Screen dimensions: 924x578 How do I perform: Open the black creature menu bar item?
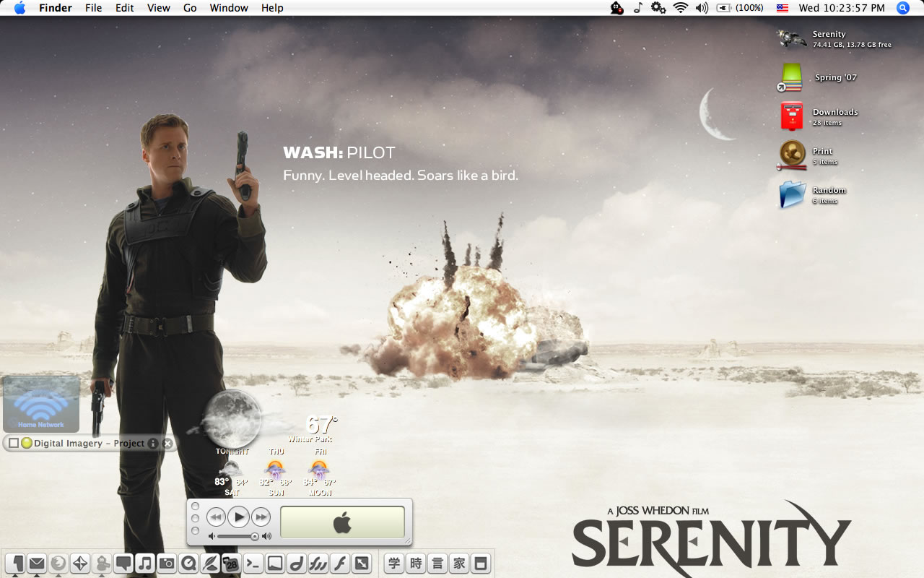[616, 8]
